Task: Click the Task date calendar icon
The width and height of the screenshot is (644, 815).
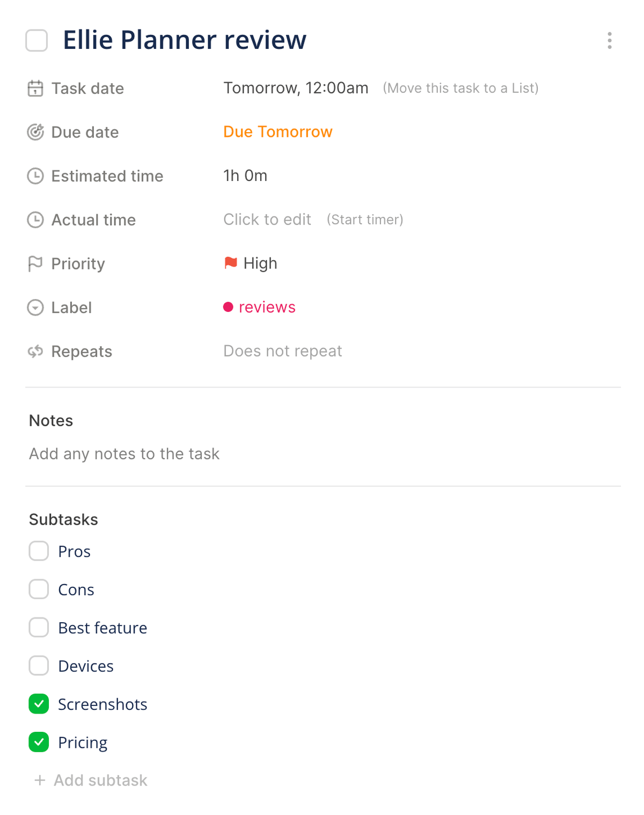Action: (35, 88)
